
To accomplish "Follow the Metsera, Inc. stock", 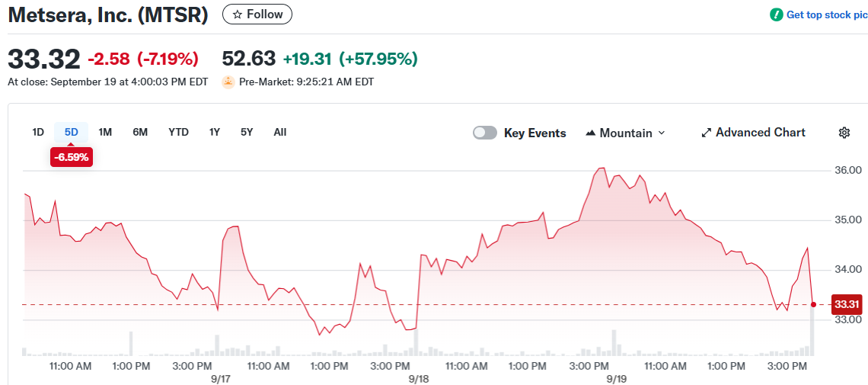I will point(257,14).
